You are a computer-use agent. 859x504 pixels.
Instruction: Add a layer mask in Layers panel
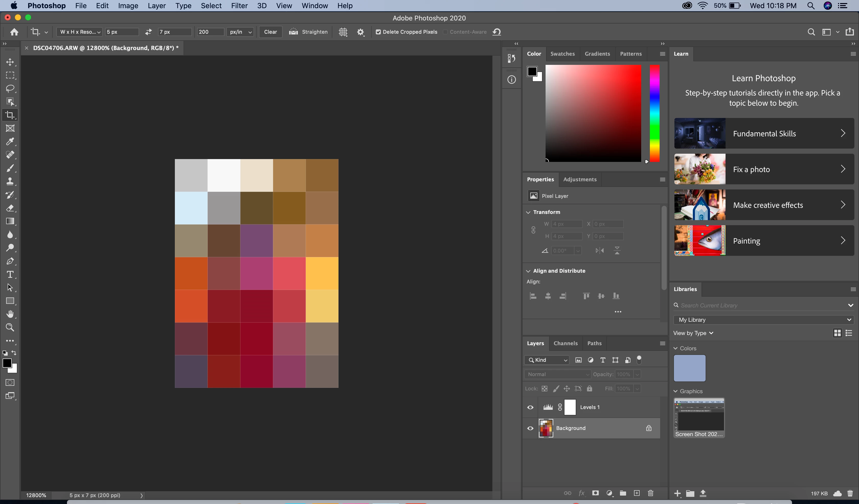coord(595,493)
